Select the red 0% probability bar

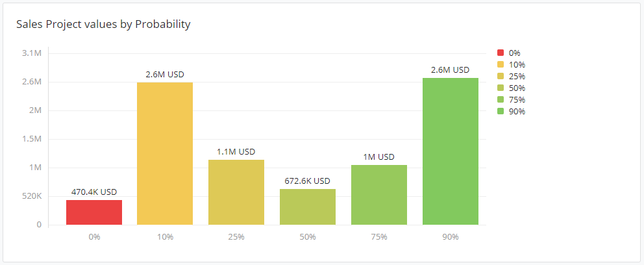(x=94, y=212)
